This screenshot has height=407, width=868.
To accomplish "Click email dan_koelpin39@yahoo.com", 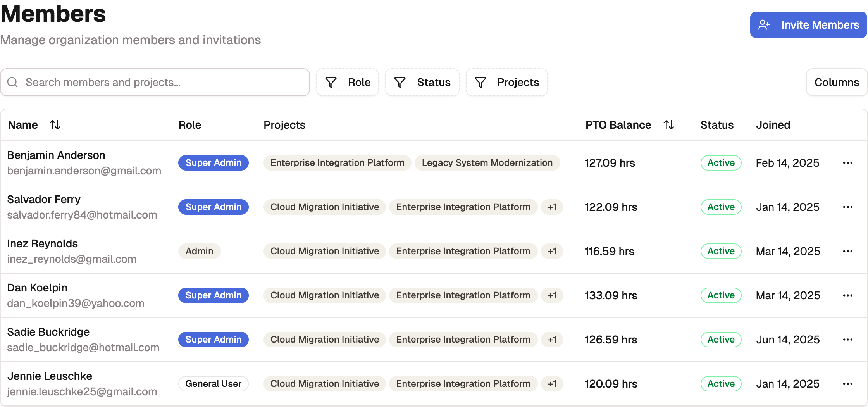I will pos(76,303).
